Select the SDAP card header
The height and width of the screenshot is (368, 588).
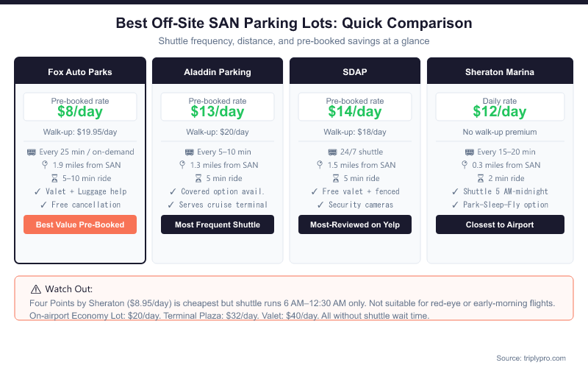tap(355, 72)
